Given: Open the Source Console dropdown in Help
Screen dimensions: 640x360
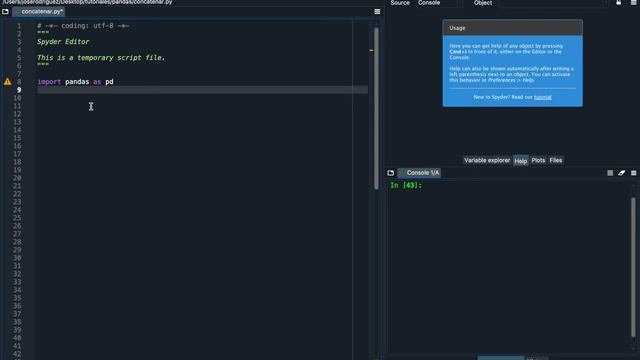Looking at the screenshot, I should click(x=440, y=3).
